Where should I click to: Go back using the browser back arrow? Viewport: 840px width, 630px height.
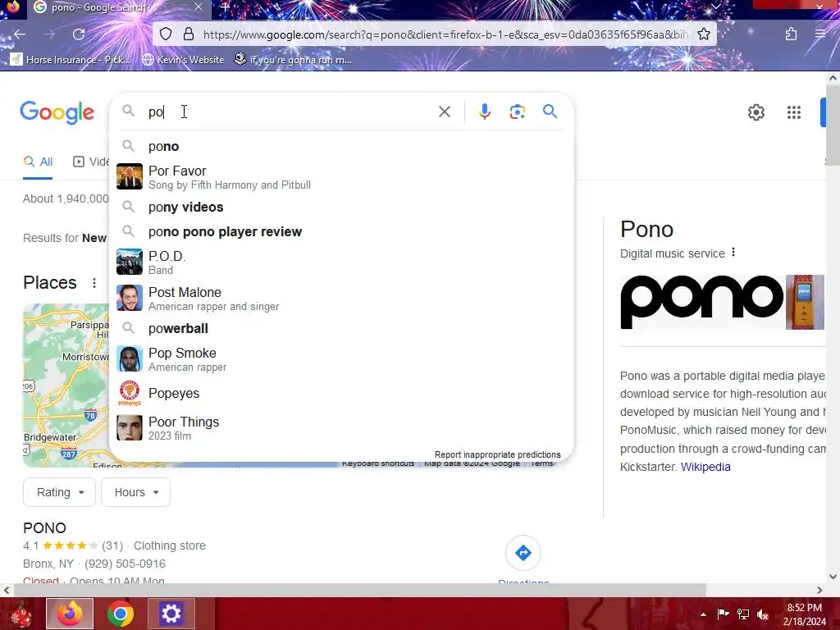(x=20, y=34)
